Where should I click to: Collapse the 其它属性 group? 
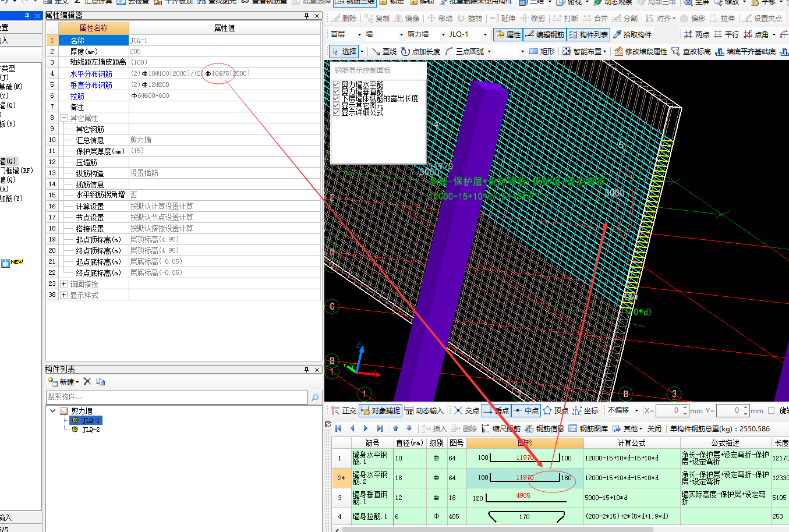coord(64,118)
